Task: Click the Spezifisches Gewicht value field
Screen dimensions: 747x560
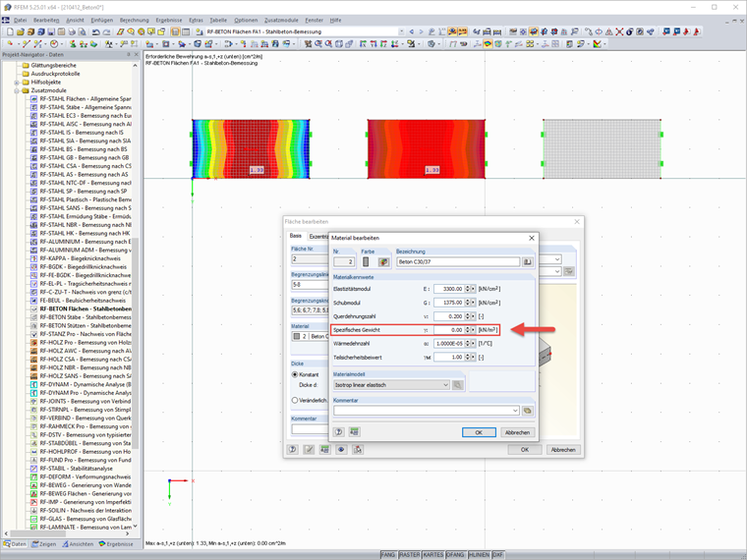Action: point(449,329)
